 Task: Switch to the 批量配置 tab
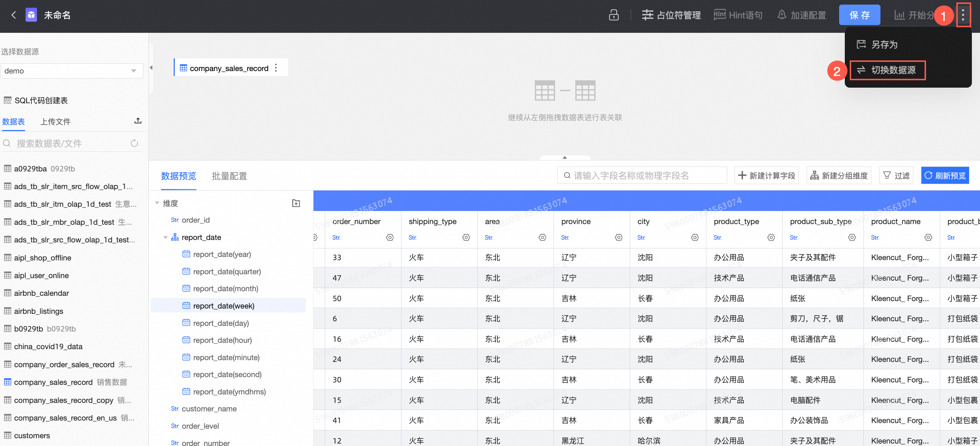[229, 176]
